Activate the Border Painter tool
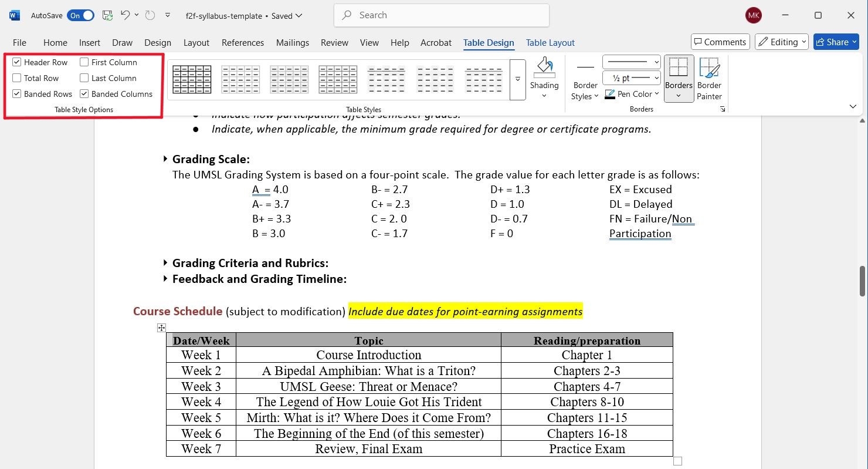Screen dimensions: 868x469 point(710,79)
